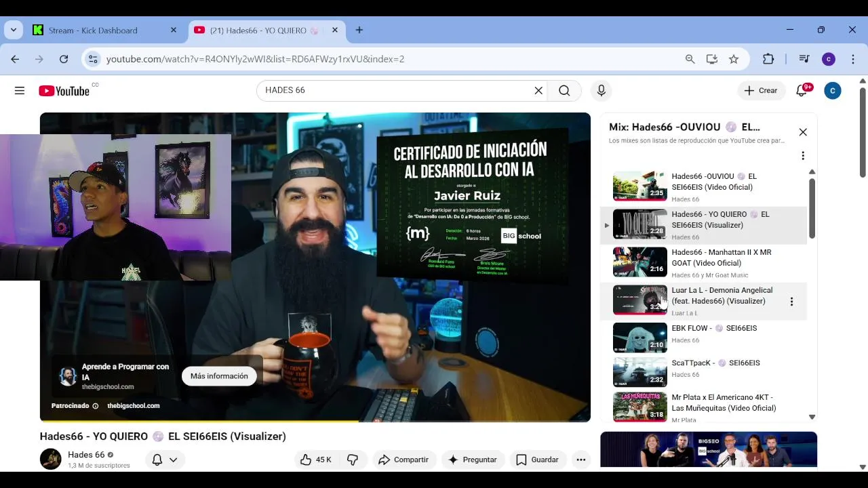
Task: Dislike the YO QUIERO video
Action: click(353, 460)
